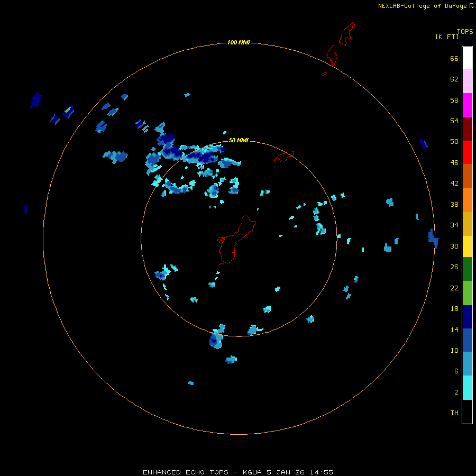
Task: Click the TOPS legend title
Action: [465, 31]
